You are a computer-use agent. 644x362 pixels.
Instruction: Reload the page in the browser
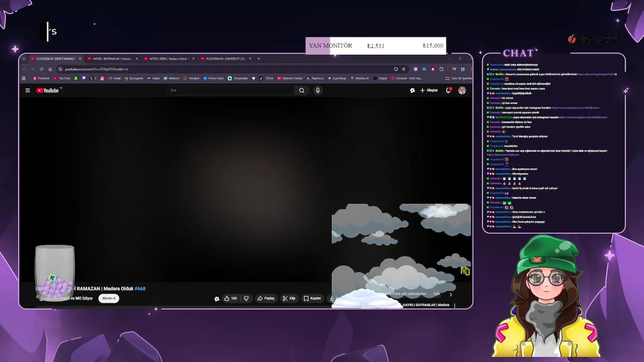(x=41, y=69)
